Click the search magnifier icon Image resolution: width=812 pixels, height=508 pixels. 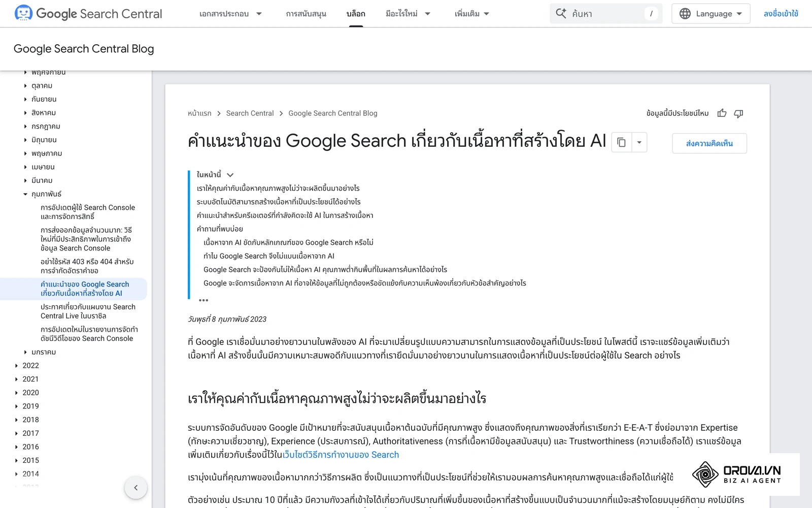(x=561, y=14)
